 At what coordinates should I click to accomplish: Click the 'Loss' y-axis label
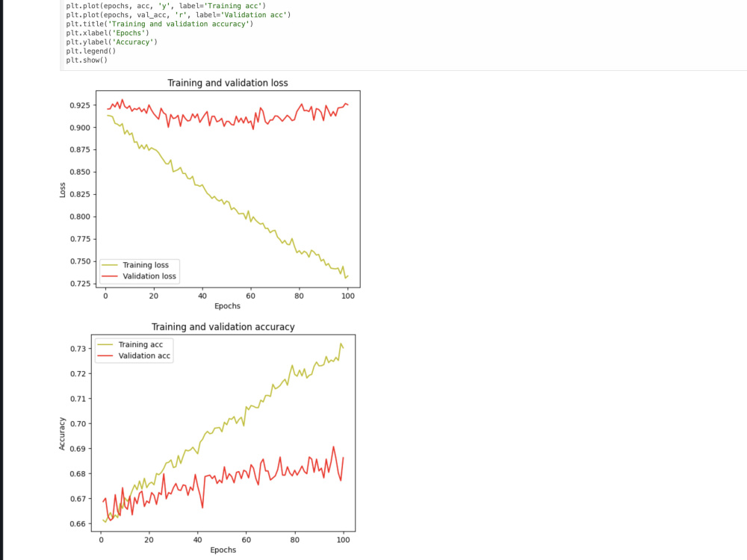[x=63, y=190]
